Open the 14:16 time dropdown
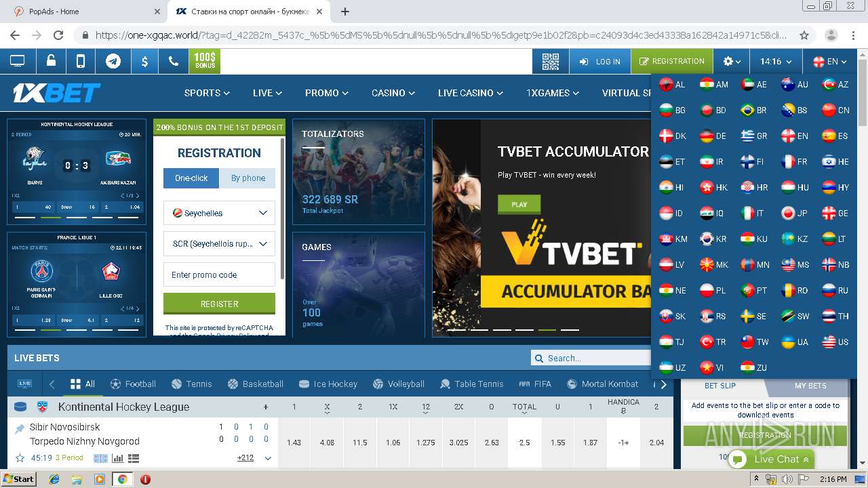Viewport: 868px width, 488px height. pyautogui.click(x=776, y=61)
